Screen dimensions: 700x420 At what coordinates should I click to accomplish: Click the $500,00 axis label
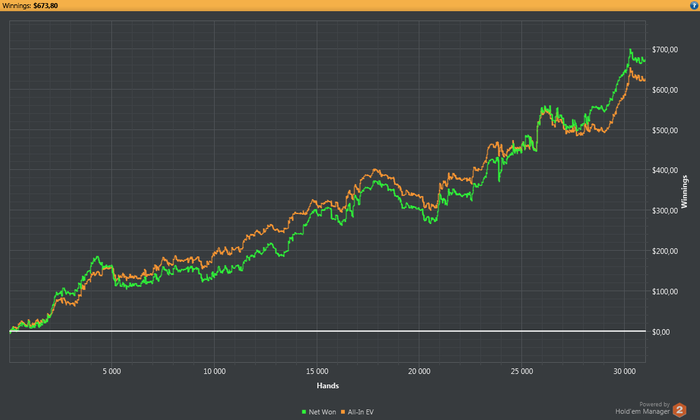click(x=665, y=130)
